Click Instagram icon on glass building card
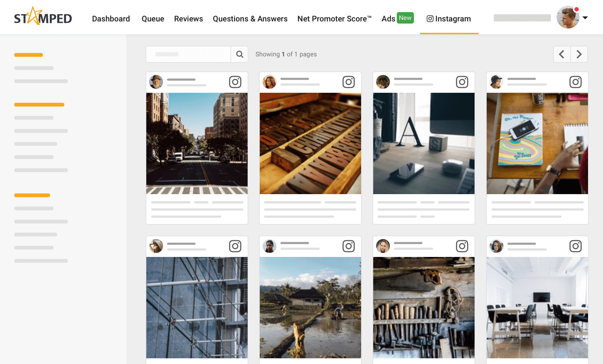603x364 pixels. point(235,246)
